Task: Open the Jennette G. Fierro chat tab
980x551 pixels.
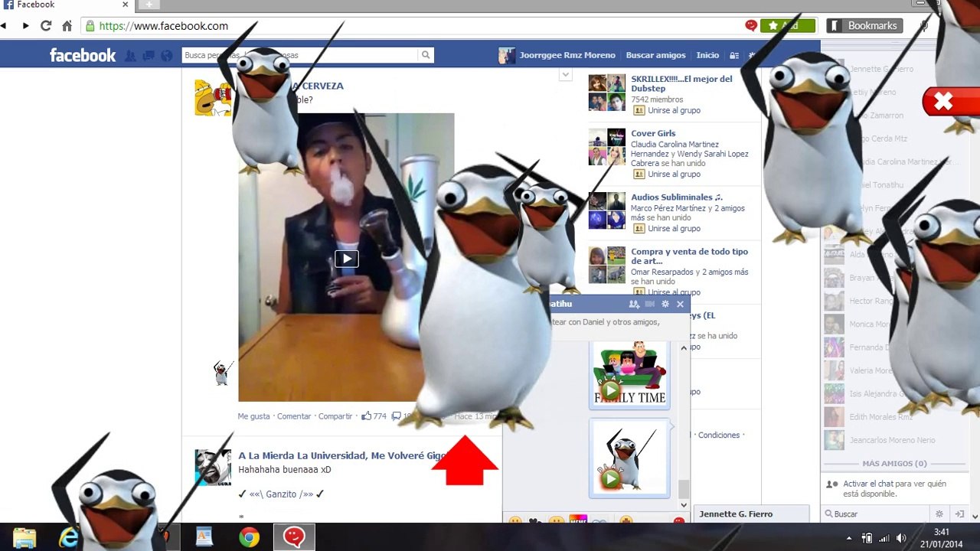Action: pyautogui.click(x=751, y=514)
